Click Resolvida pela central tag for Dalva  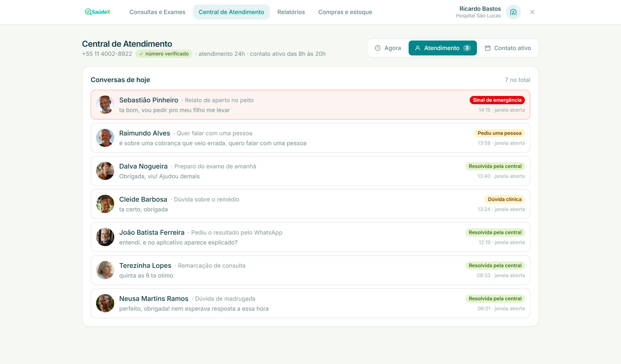[495, 166]
